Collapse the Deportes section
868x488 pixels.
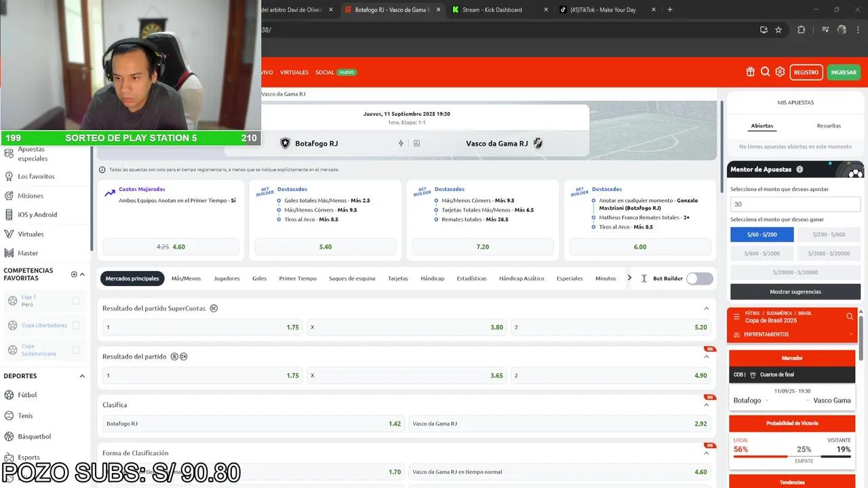click(82, 376)
